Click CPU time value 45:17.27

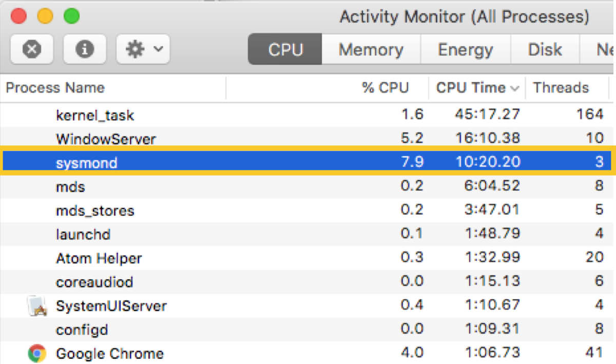[488, 114]
